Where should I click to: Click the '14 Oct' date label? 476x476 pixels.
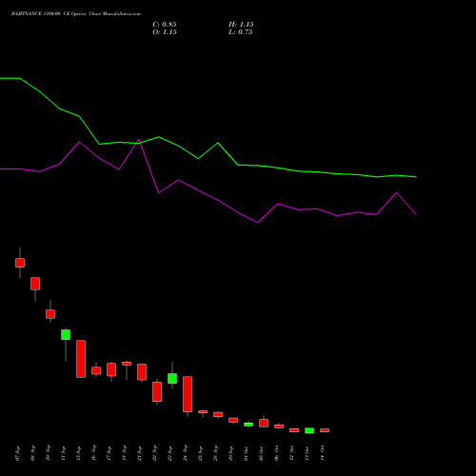[x=323, y=453]
